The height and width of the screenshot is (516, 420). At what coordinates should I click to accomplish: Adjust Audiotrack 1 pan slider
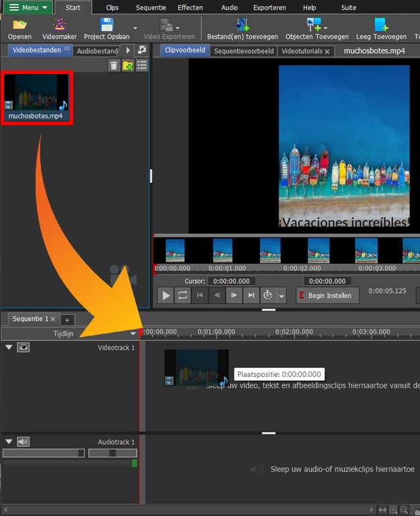tap(112, 453)
